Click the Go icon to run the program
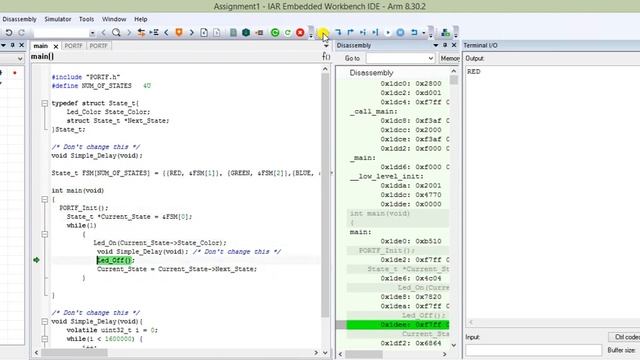The image size is (640, 360). point(388,32)
